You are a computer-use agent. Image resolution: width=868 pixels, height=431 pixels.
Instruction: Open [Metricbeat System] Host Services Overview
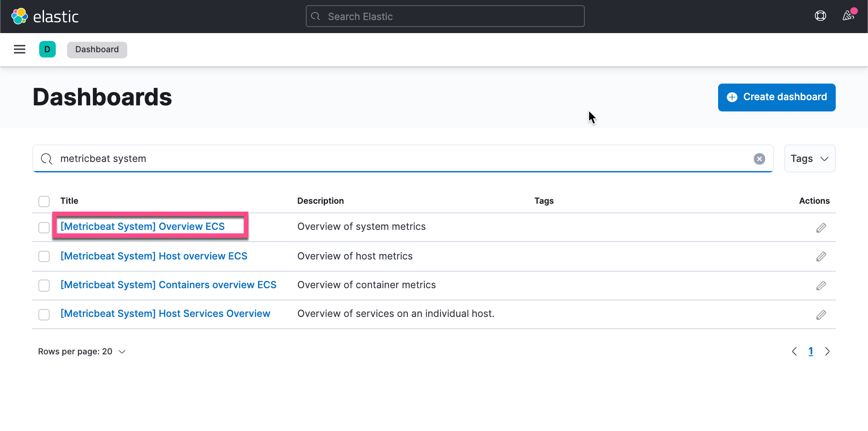(165, 313)
